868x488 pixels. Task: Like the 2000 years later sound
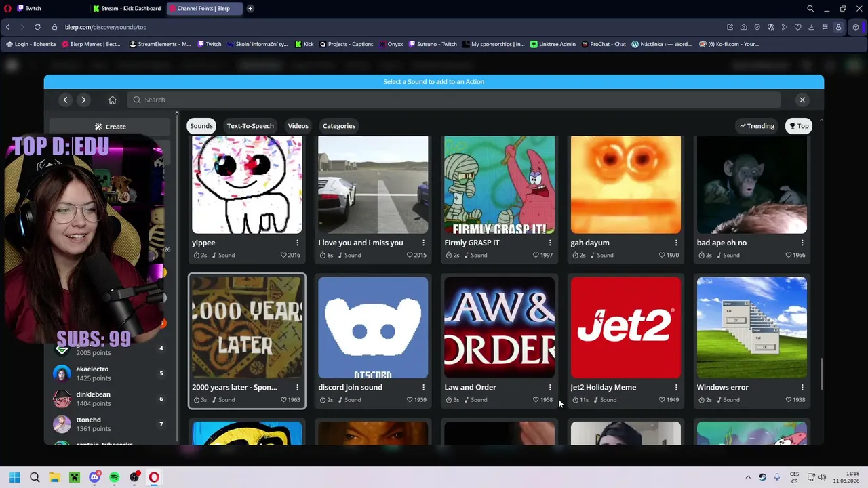pyautogui.click(x=284, y=400)
